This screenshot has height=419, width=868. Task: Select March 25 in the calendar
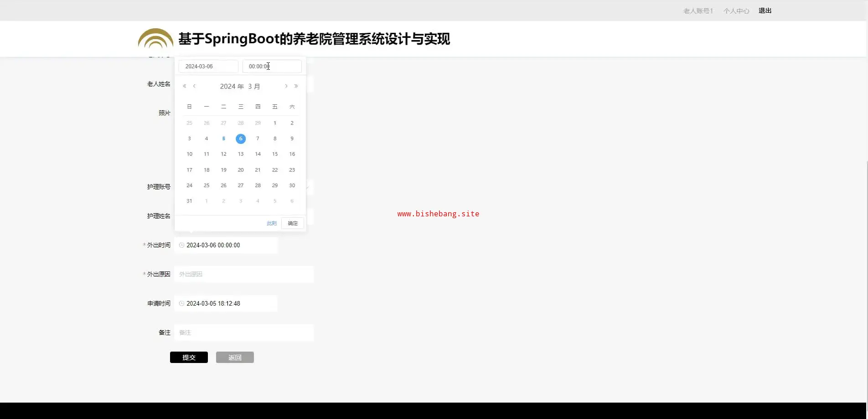(x=207, y=185)
